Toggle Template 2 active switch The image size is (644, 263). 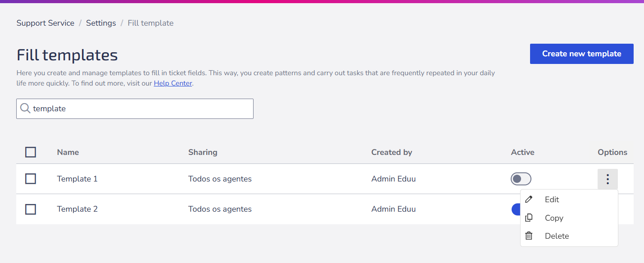tap(516, 209)
